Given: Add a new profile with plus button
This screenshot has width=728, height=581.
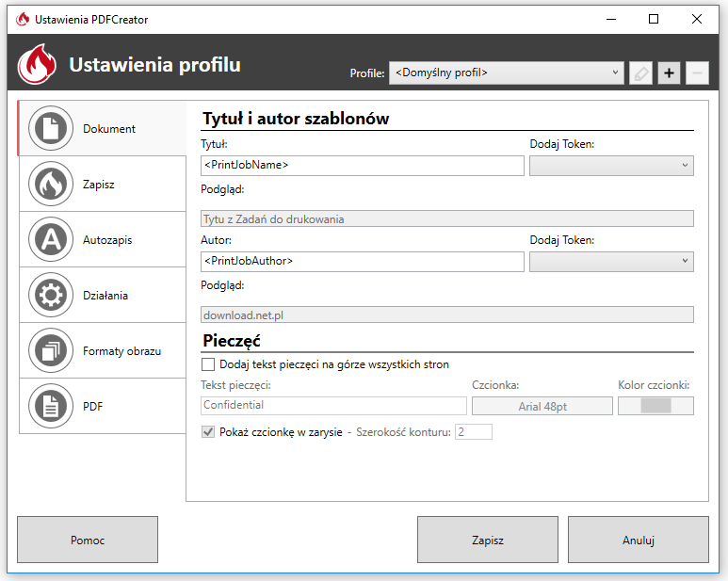Looking at the screenshot, I should (669, 73).
